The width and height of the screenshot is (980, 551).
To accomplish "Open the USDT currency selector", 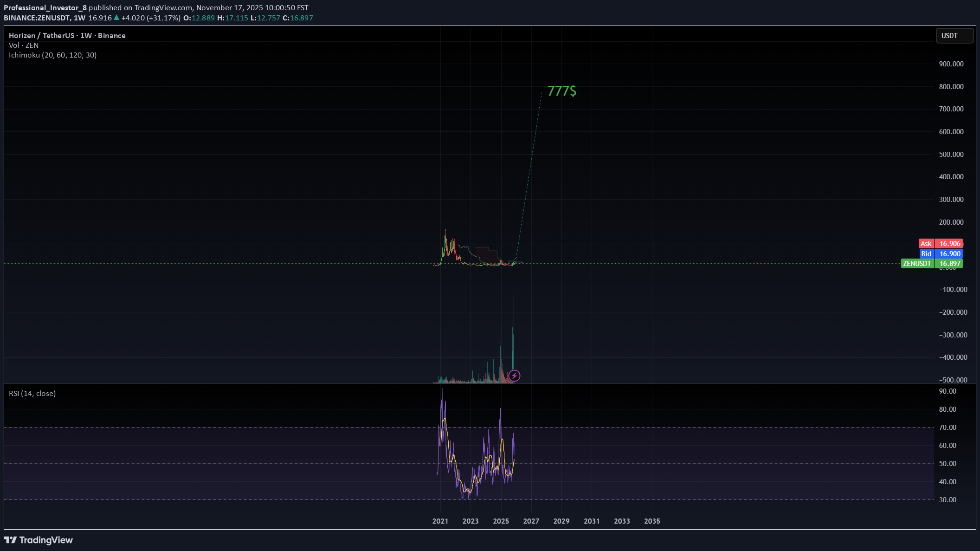I will click(x=954, y=36).
